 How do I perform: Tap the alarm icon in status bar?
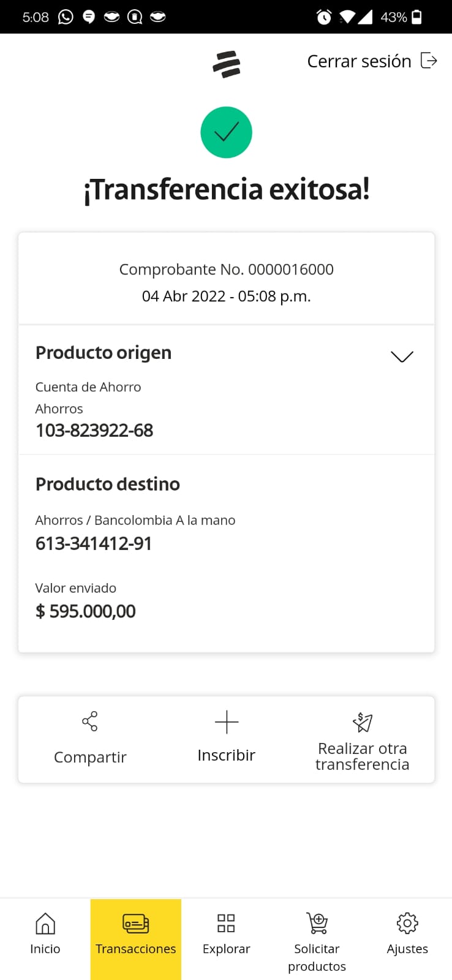324,17
